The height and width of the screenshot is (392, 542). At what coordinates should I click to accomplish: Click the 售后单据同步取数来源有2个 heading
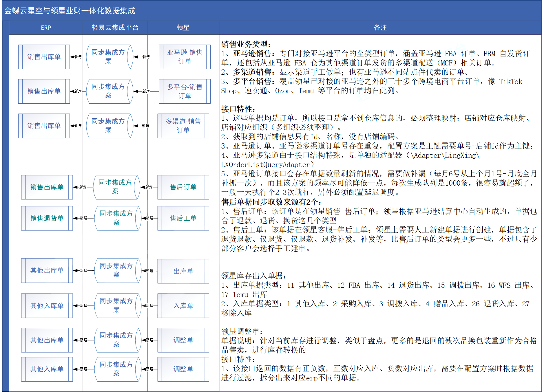pyautogui.click(x=272, y=202)
